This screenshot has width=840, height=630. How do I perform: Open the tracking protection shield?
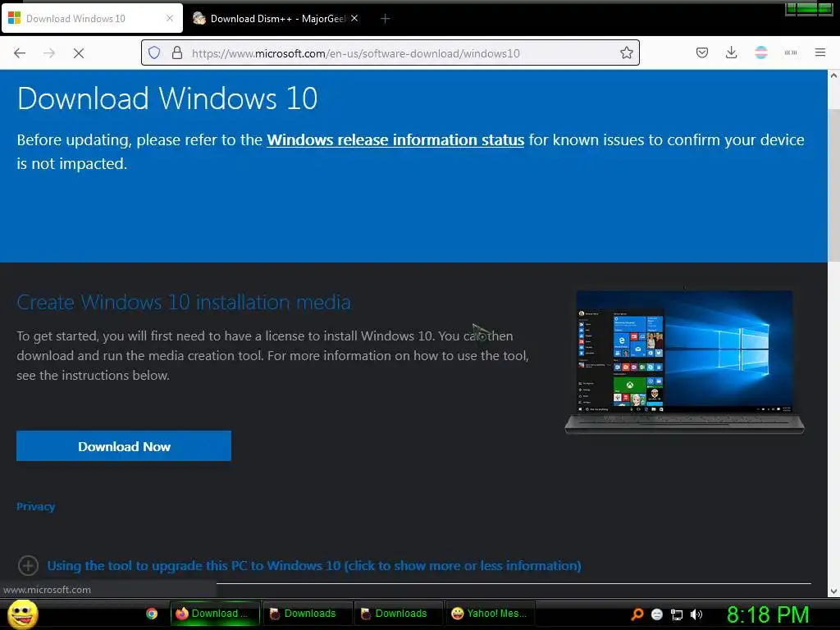pyautogui.click(x=154, y=52)
